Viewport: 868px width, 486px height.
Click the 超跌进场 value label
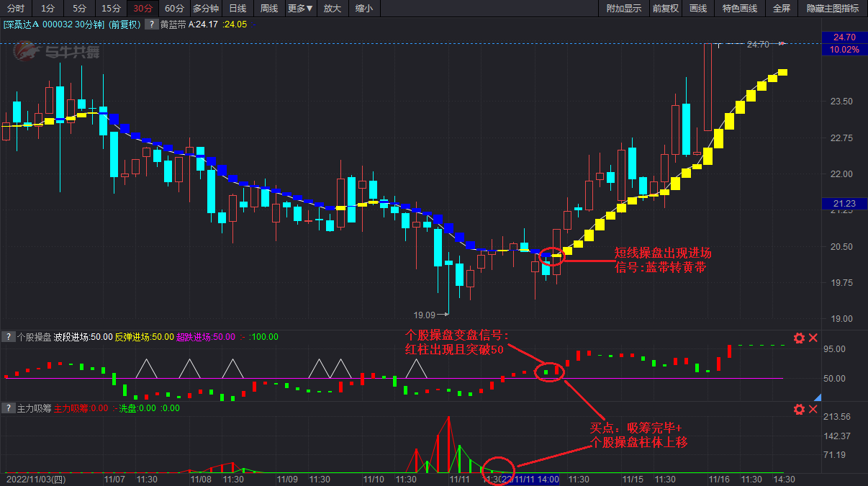tap(206, 337)
